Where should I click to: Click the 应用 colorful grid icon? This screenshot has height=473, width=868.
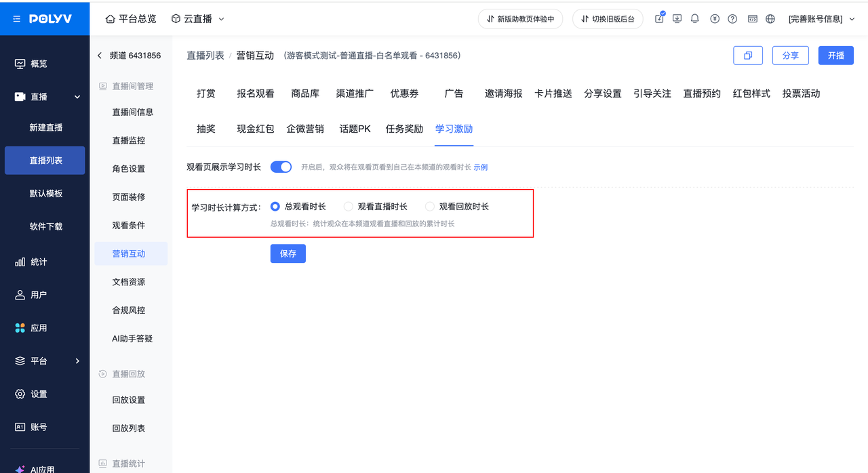point(20,328)
